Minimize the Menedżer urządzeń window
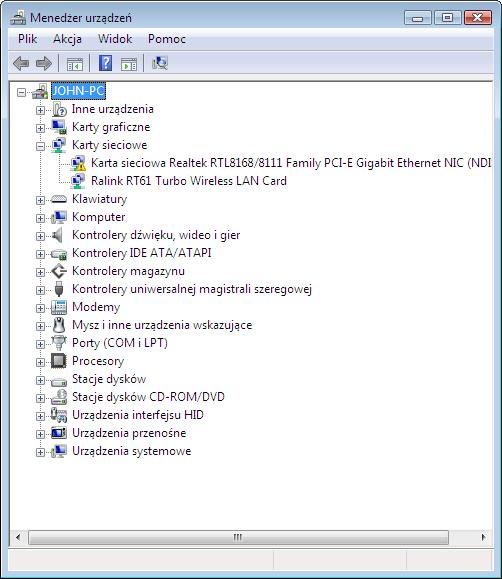502x579 pixels. coord(417,18)
